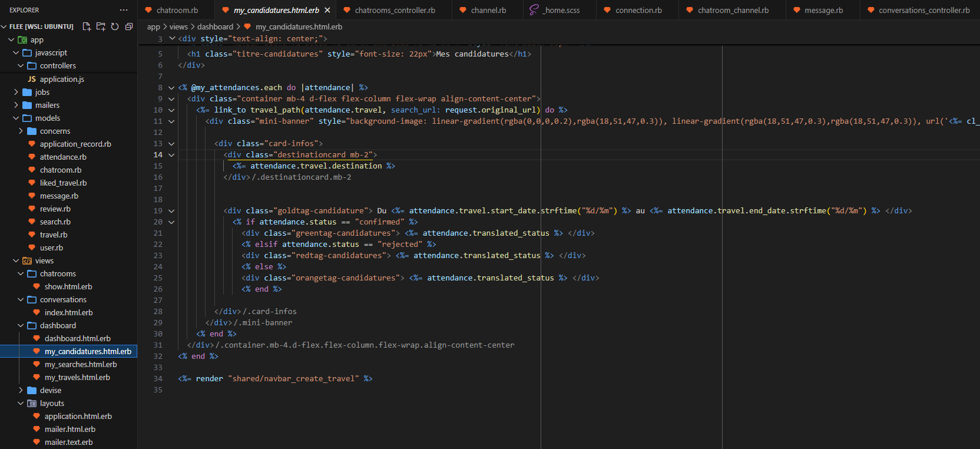This screenshot has width=980, height=449.
Task: Open liked_travel.rb in explorer
Action: pos(63,183)
